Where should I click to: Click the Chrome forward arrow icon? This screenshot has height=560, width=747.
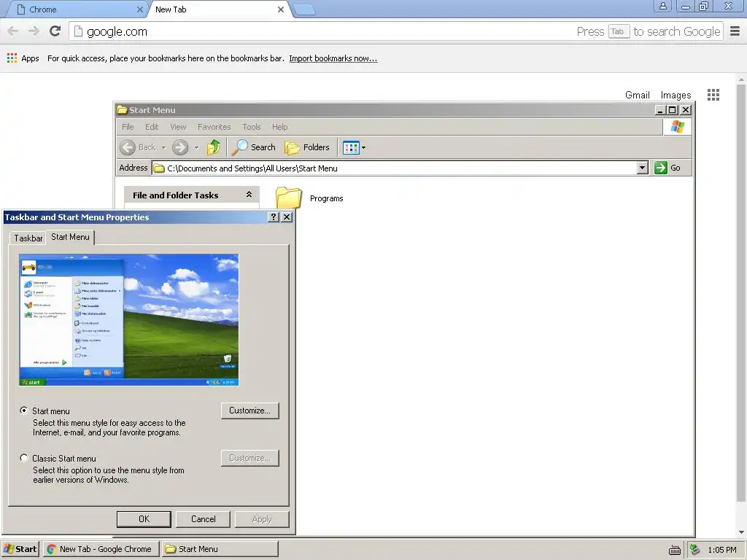34,31
